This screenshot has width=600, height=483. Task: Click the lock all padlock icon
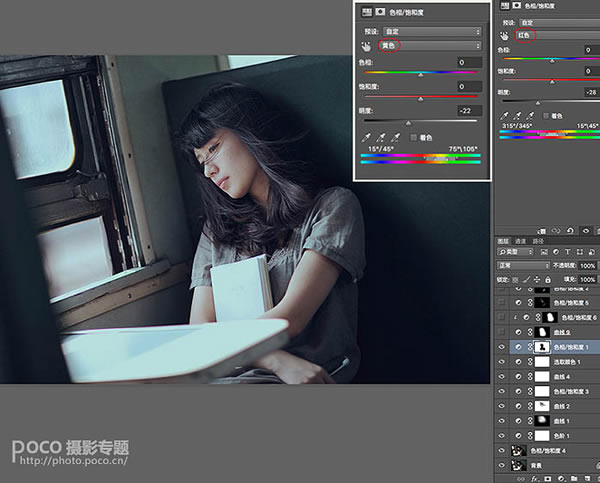point(548,279)
